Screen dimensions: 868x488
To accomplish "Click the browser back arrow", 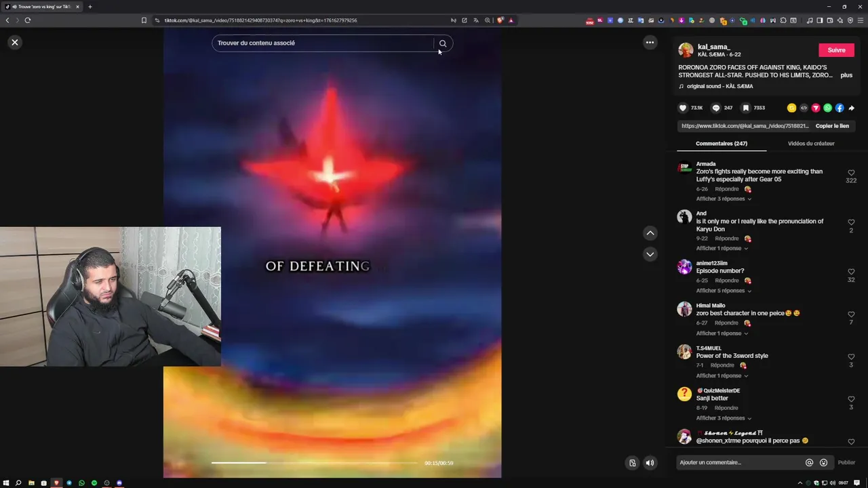I will [7, 20].
